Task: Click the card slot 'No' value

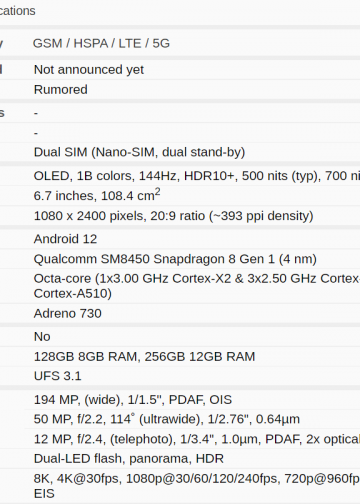Action: coord(42,337)
